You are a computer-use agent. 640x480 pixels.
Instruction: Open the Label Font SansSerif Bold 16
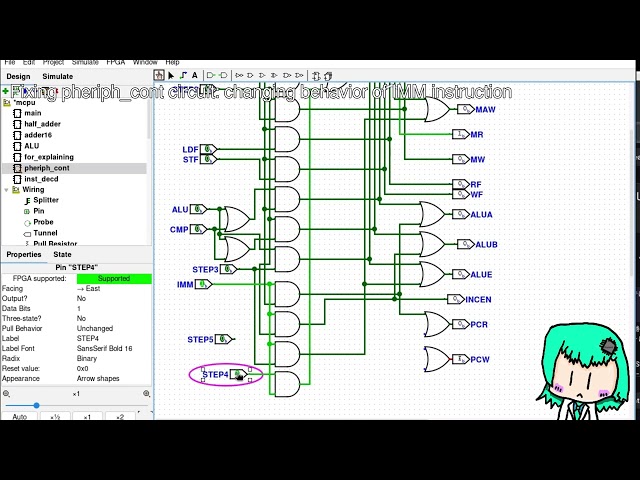(x=113, y=349)
